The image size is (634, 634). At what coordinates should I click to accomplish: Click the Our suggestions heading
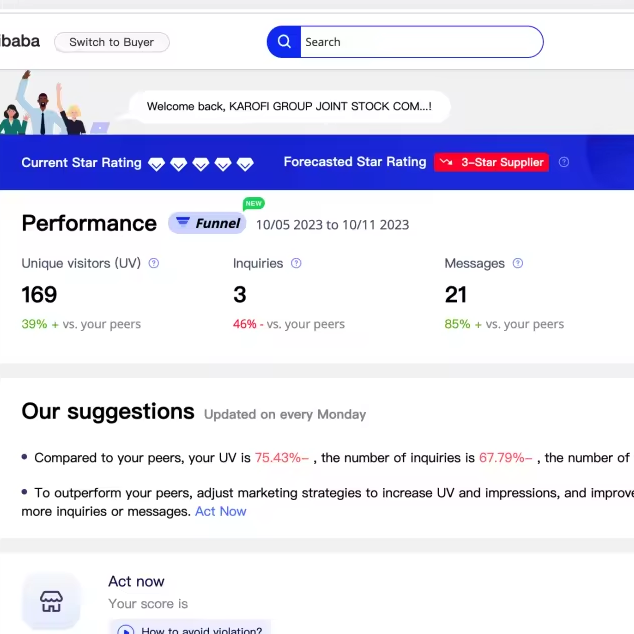tap(108, 411)
